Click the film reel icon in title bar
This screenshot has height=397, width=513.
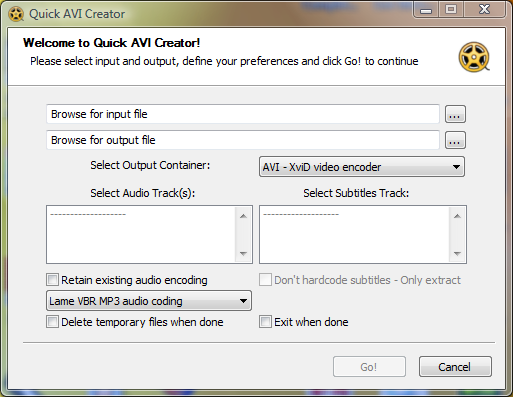[x=16, y=14]
